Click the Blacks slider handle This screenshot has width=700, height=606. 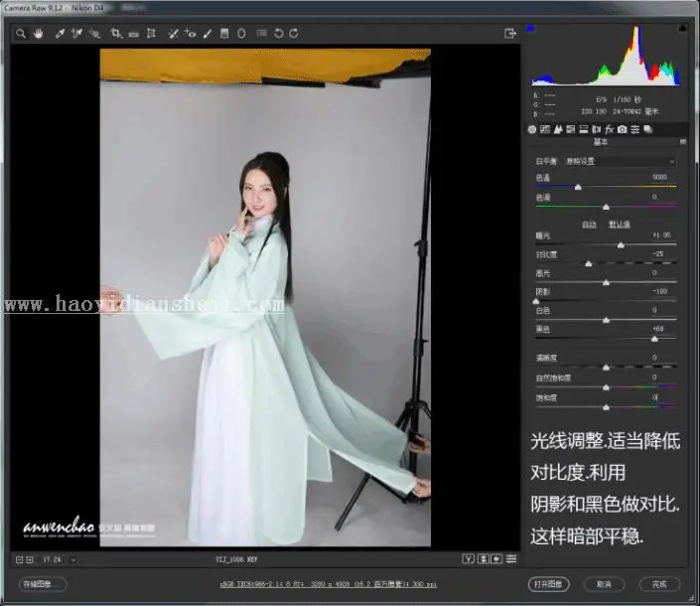(654, 339)
